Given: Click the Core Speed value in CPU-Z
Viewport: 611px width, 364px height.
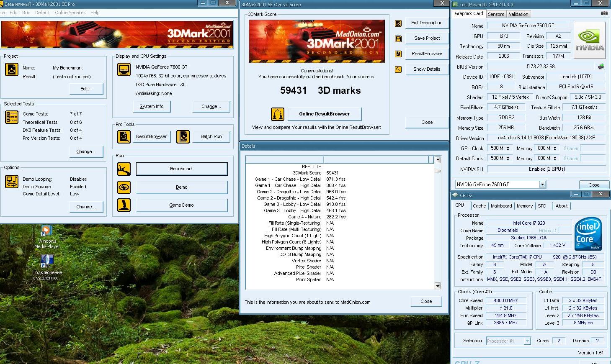Looking at the screenshot, I should pyautogui.click(x=506, y=300).
